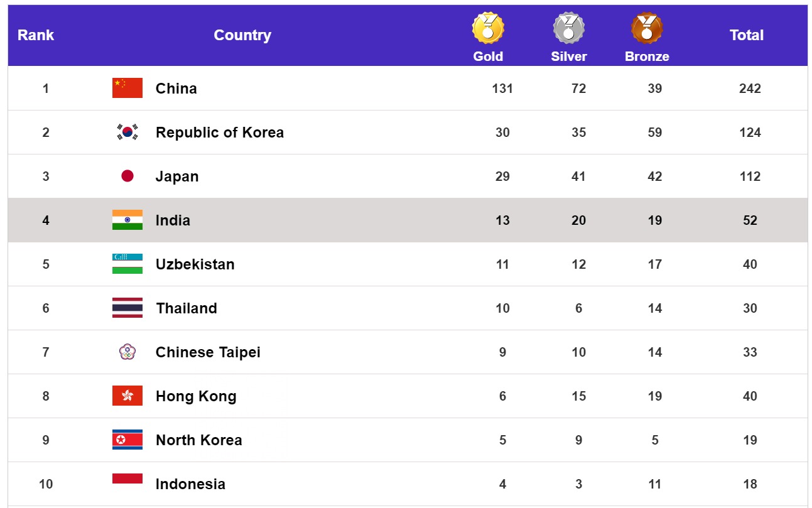Click India's gold medal count 13
This screenshot has width=812, height=508.
coord(502,220)
